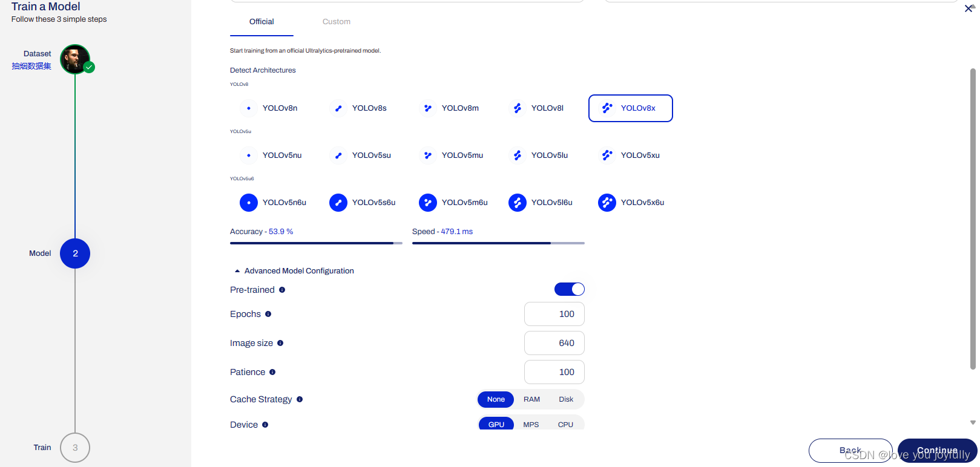The image size is (980, 467).
Task: Click the YOLOv8x label text
Action: 638,108
